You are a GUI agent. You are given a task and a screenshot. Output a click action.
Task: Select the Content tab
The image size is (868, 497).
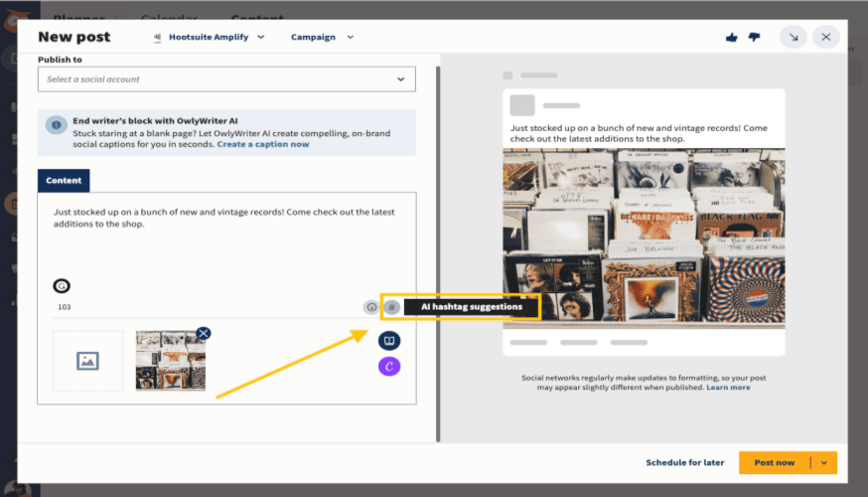pos(64,181)
